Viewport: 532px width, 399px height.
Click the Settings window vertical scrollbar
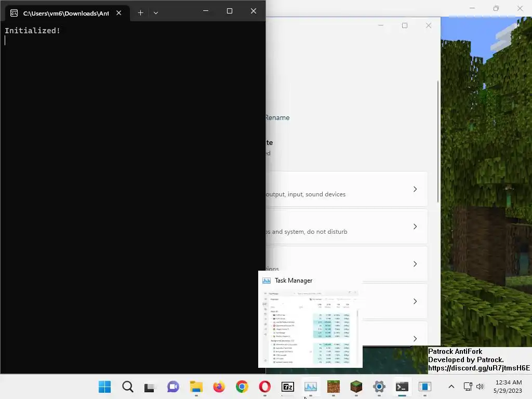pos(438,141)
